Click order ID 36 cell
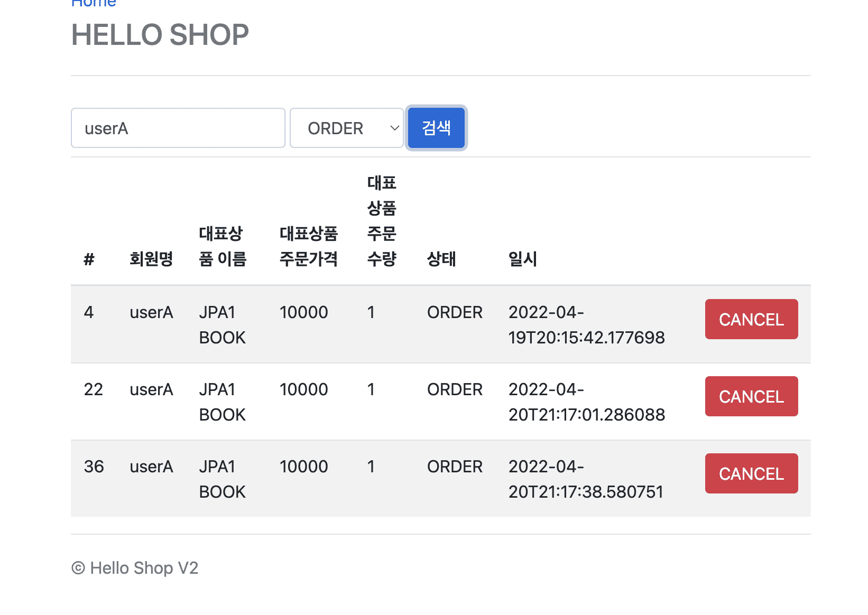The height and width of the screenshot is (615, 868). pyautogui.click(x=94, y=467)
